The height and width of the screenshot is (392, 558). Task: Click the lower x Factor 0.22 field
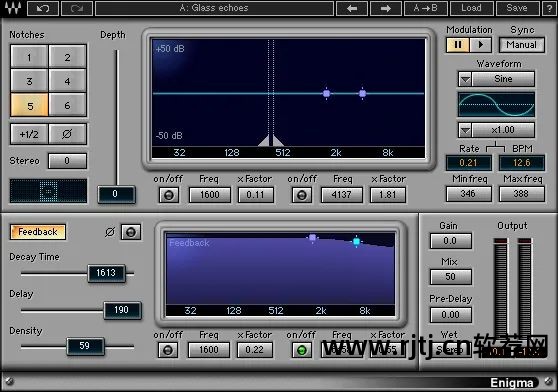tap(254, 350)
